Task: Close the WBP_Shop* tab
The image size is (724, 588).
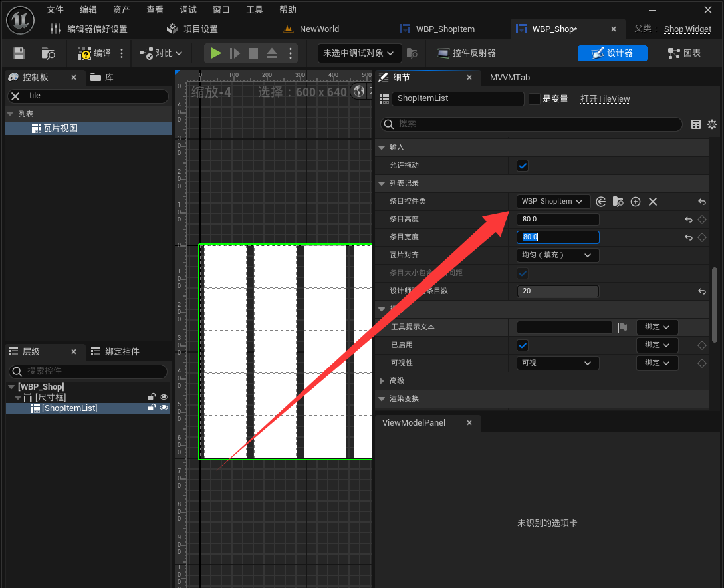Action: [614, 29]
